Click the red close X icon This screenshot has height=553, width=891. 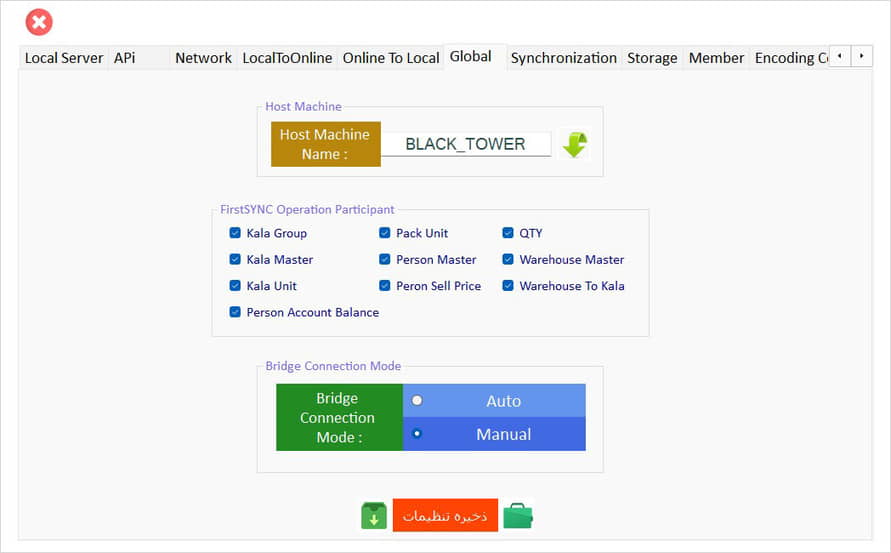[x=39, y=21]
